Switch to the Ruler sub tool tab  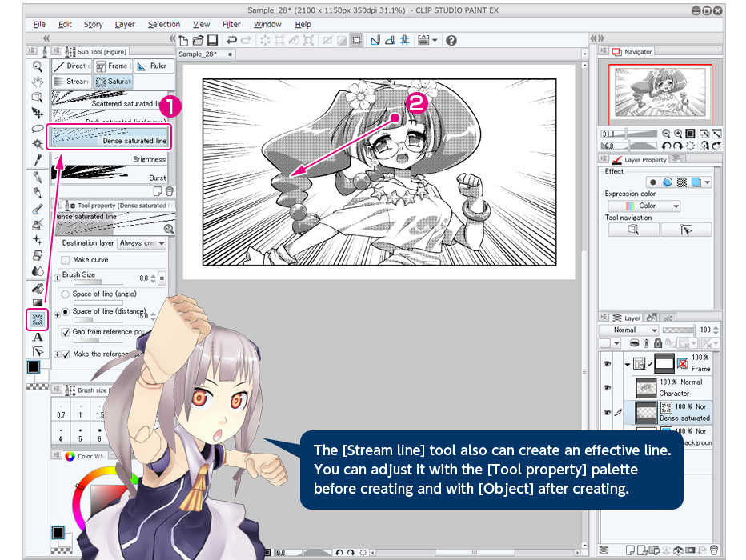(x=152, y=66)
